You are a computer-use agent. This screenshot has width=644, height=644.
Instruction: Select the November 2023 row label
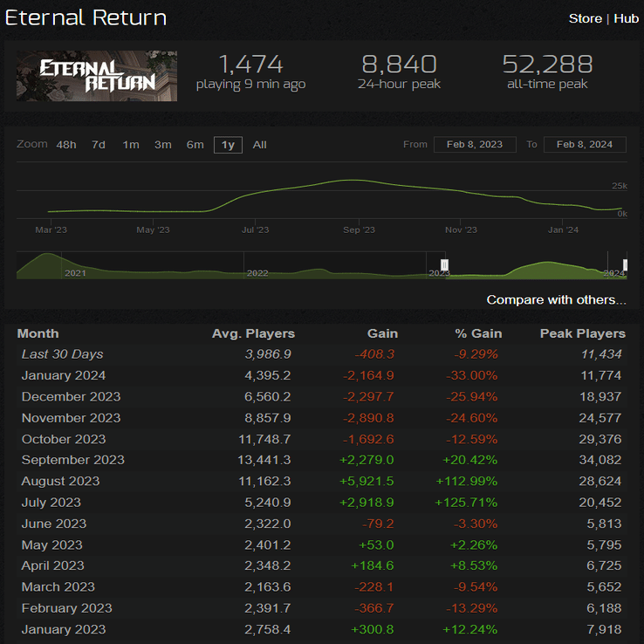(71, 418)
